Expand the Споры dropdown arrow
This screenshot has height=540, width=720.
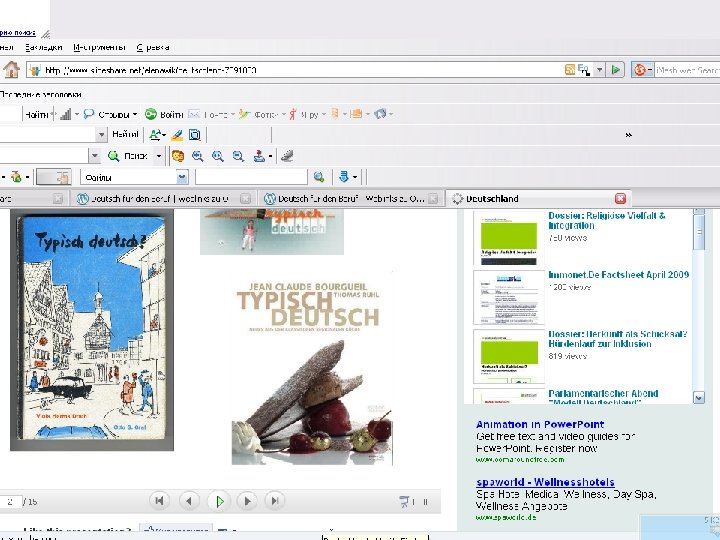135,114
